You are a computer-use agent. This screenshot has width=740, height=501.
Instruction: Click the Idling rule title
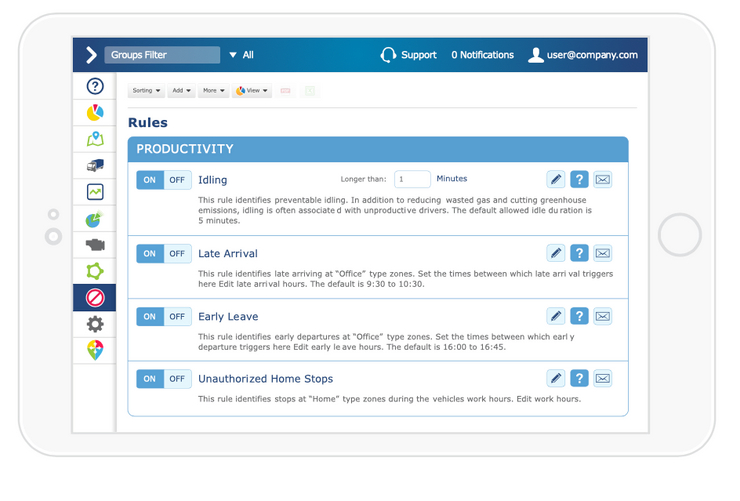212,180
